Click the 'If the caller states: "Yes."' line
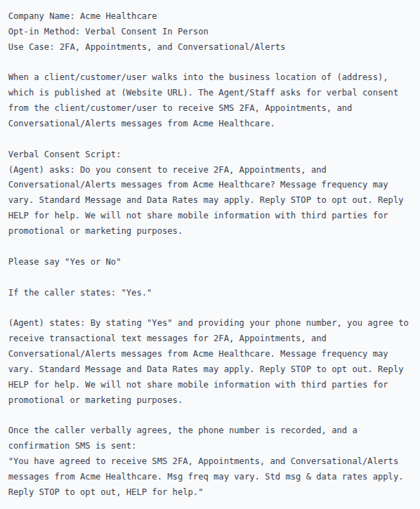Image resolution: width=420 pixels, height=509 pixels. pyautogui.click(x=80, y=293)
